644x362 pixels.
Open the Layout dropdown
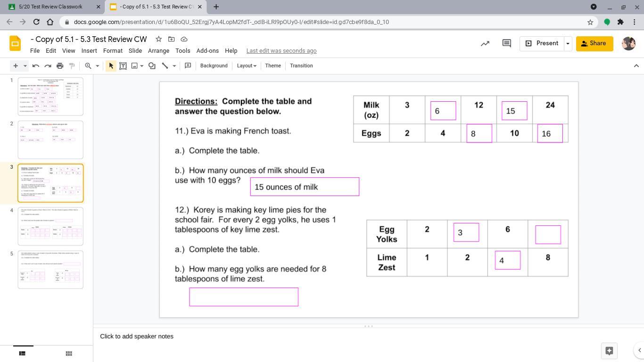click(247, 66)
